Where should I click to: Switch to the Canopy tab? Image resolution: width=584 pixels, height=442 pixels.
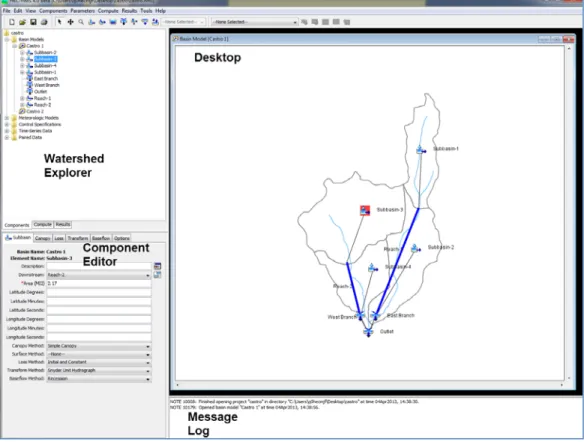(x=43, y=238)
